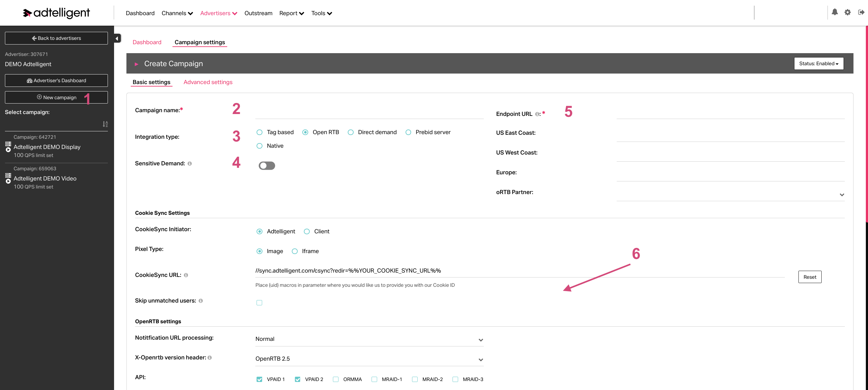Open the Advanced settings tab
The width and height of the screenshot is (868, 390).
[x=208, y=83]
